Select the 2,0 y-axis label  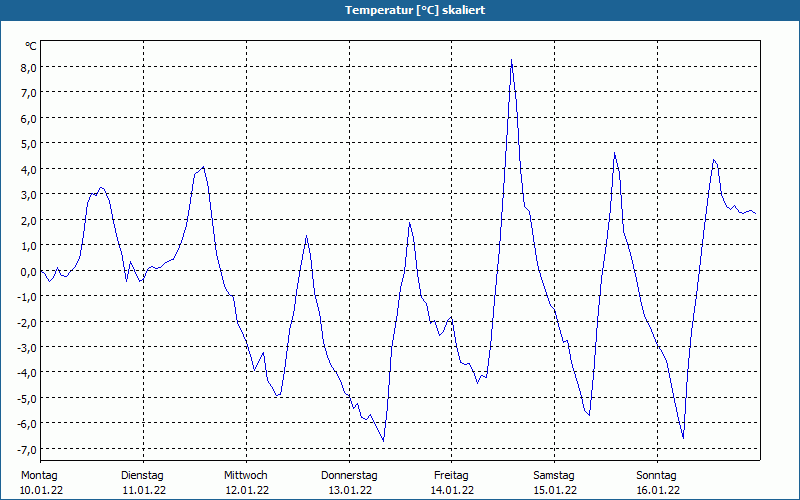[x=29, y=220]
